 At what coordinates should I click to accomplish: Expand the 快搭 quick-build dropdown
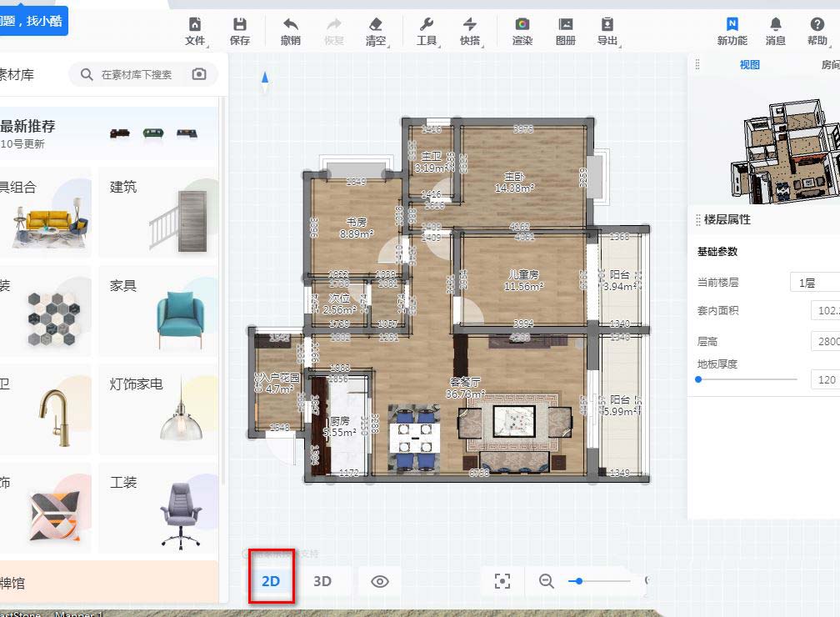click(x=470, y=31)
